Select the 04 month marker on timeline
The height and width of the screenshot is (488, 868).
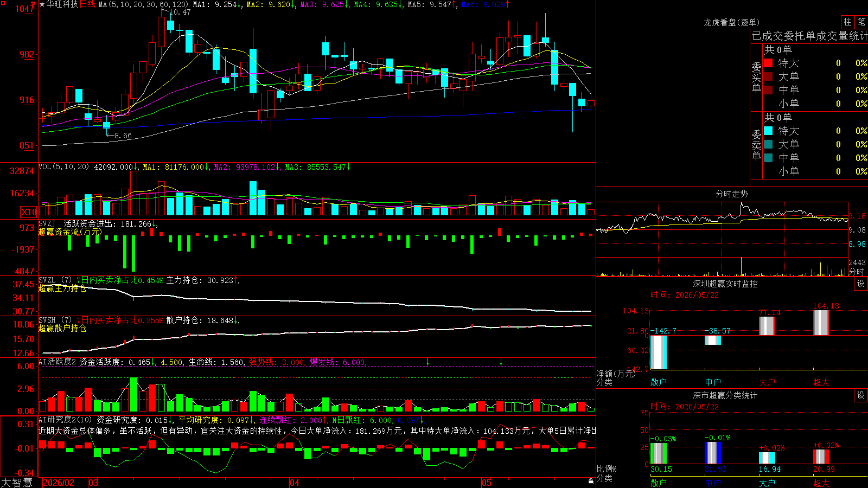[x=295, y=483]
